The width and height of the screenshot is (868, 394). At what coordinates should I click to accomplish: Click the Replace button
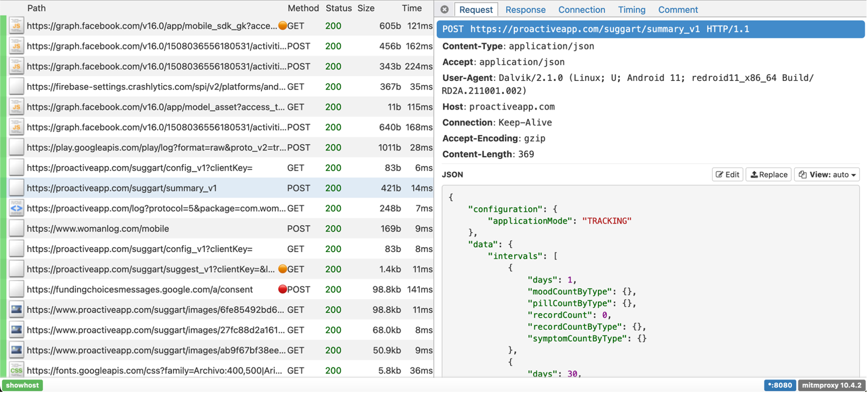[x=769, y=174]
